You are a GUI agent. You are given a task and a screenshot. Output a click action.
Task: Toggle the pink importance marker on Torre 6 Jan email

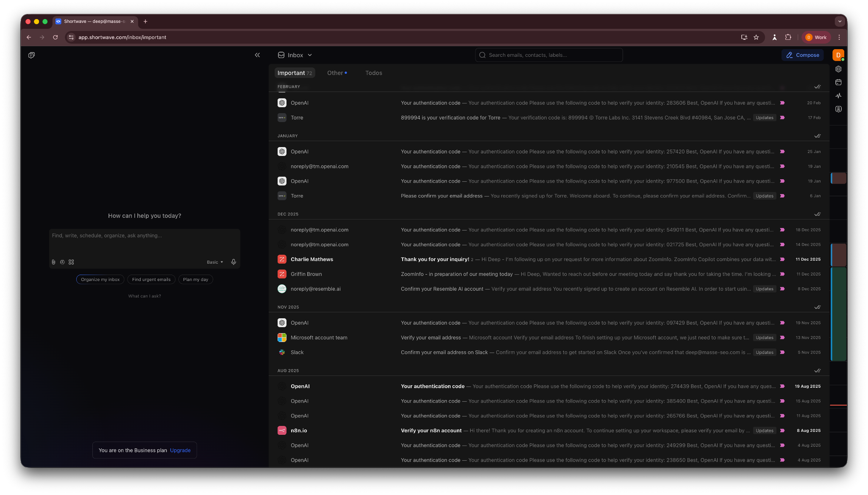coord(782,196)
